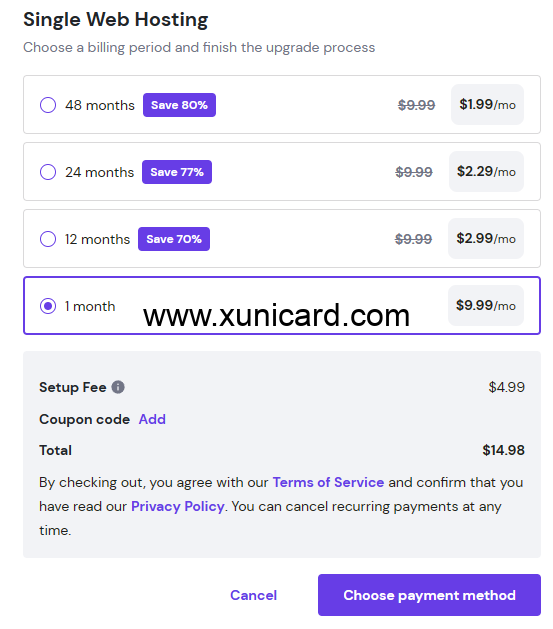Click the Setup Fee info icon
Image resolution: width=553 pixels, height=629 pixels.
click(118, 387)
